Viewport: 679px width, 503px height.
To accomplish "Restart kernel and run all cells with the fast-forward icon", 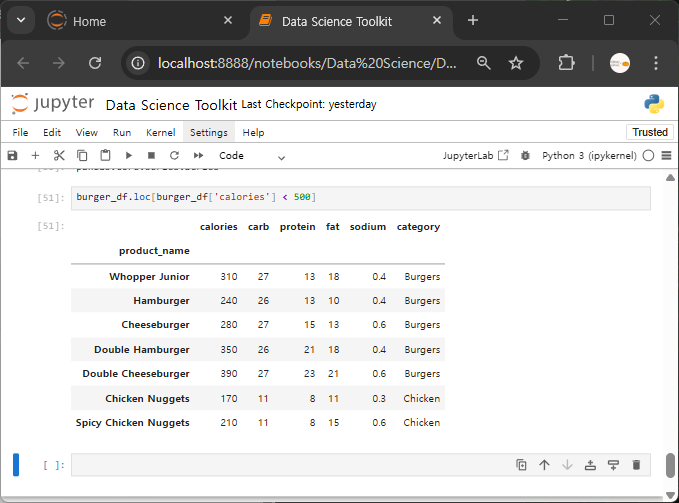I will [x=198, y=155].
